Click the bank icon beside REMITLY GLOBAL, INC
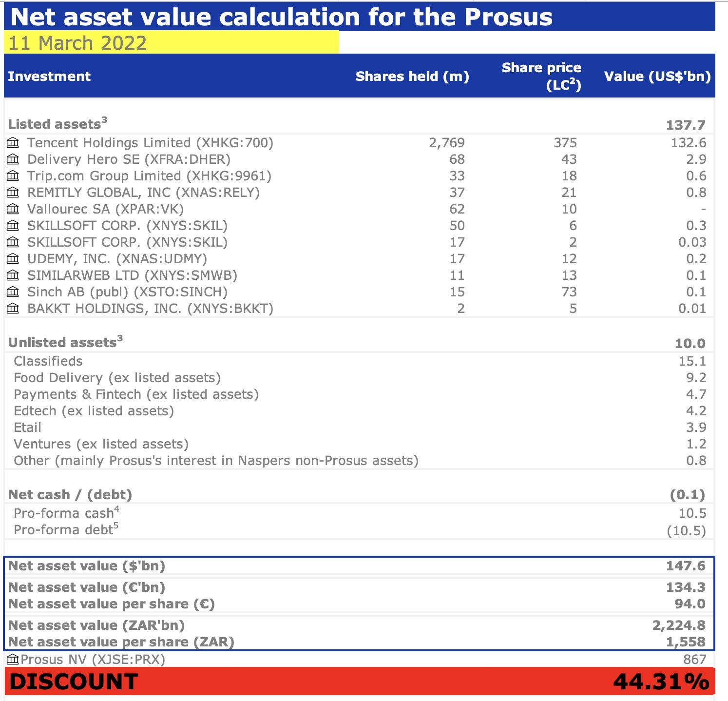728x701 pixels. click(13, 193)
